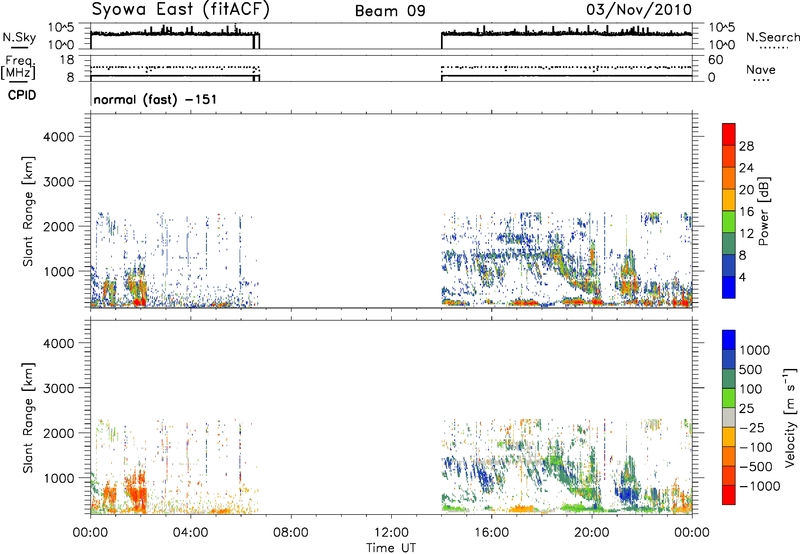This screenshot has width=800, height=554.
Task: Click the 2000 tick on the power panel
Action: [59, 226]
